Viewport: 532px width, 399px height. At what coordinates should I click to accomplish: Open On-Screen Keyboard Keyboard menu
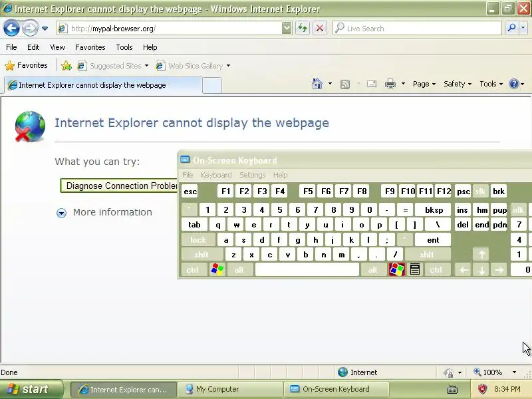[x=216, y=175]
